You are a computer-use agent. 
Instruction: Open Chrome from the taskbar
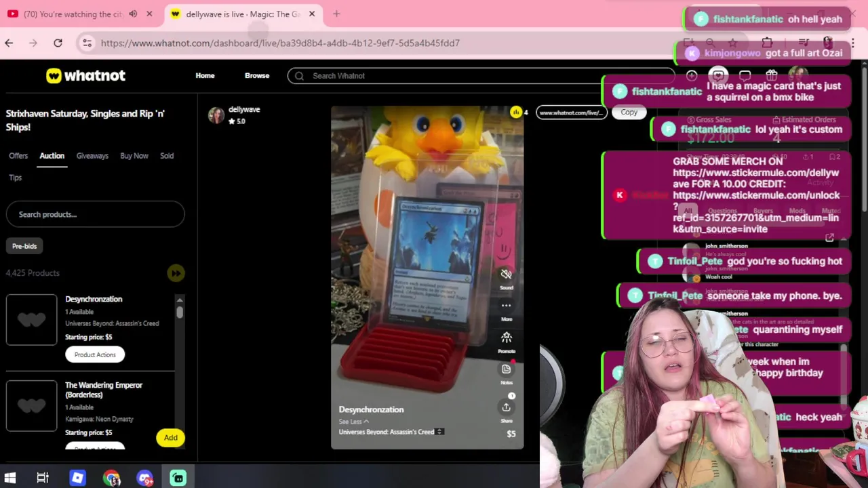[111, 478]
